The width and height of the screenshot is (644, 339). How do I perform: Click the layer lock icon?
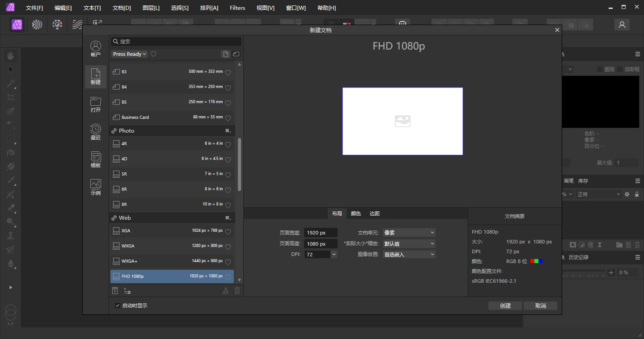(x=637, y=194)
